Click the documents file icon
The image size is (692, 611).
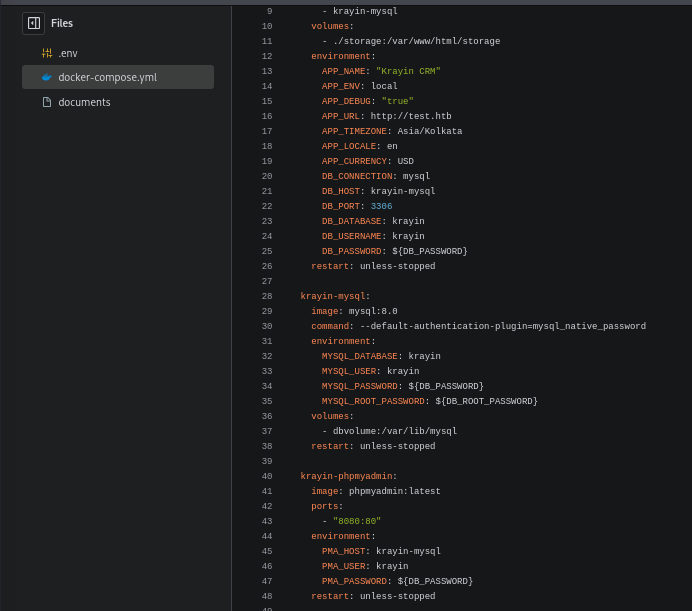click(47, 102)
